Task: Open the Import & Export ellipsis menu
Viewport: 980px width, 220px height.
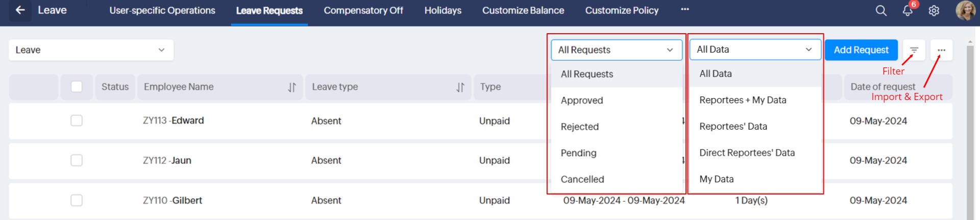Action: (941, 50)
